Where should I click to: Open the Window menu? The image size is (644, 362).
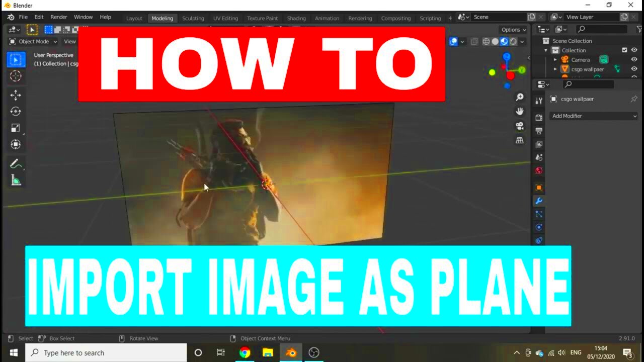83,17
